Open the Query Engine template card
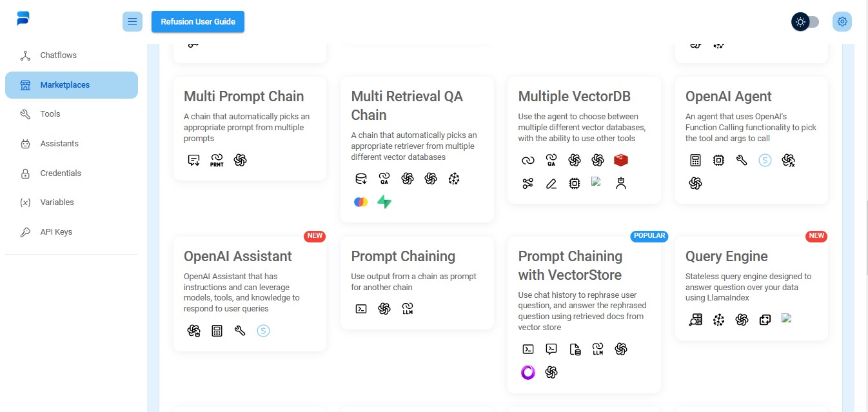The image size is (868, 412). 751,289
